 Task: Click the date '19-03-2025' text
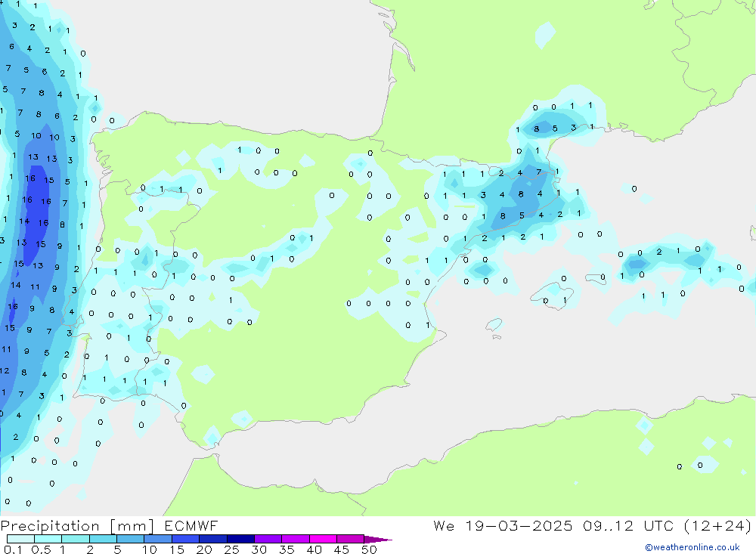(519, 525)
